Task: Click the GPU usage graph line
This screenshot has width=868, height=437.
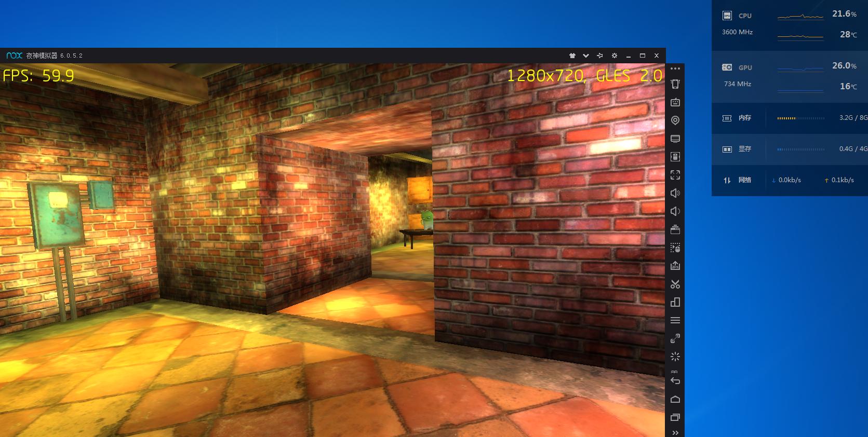Action: 800,69
